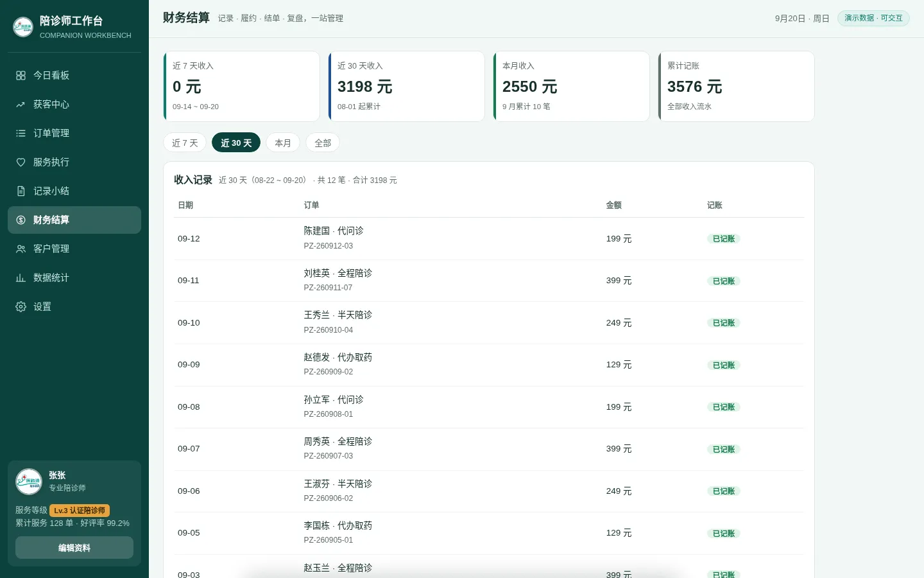The height and width of the screenshot is (578, 924).
Task: Select the 近 30 天 filter
Action: tap(236, 143)
